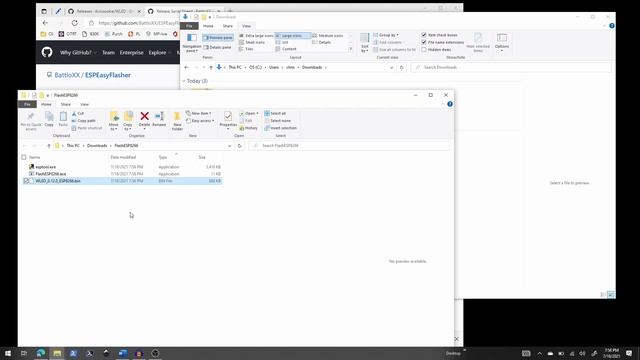Select Details layout in Downloads window
Image resolution: width=640 pixels, height=360 pixels.
(x=321, y=42)
